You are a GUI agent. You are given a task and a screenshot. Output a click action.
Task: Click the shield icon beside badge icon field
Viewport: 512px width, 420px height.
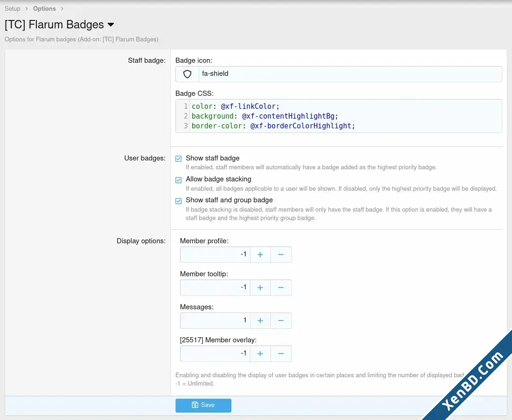(187, 74)
